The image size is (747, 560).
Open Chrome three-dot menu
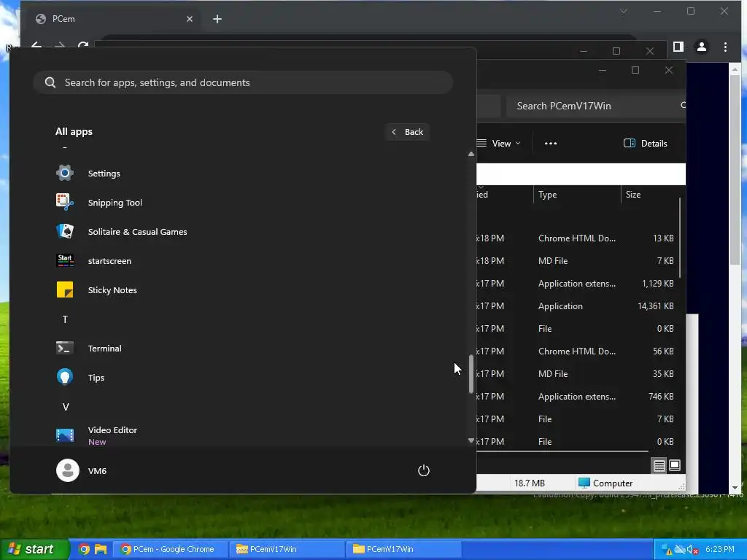click(x=725, y=47)
